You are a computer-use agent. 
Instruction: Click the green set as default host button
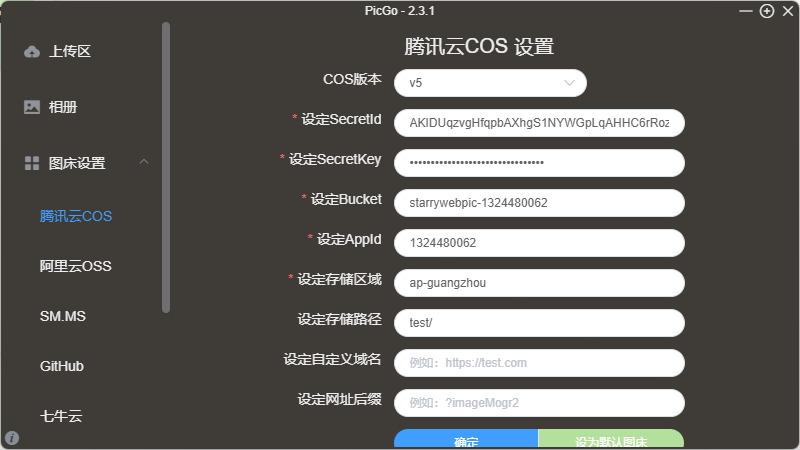coord(611,439)
